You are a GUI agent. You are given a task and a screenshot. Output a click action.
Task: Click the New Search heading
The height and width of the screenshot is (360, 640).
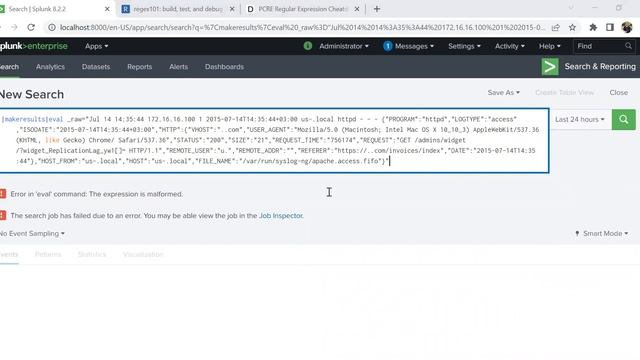(32, 94)
